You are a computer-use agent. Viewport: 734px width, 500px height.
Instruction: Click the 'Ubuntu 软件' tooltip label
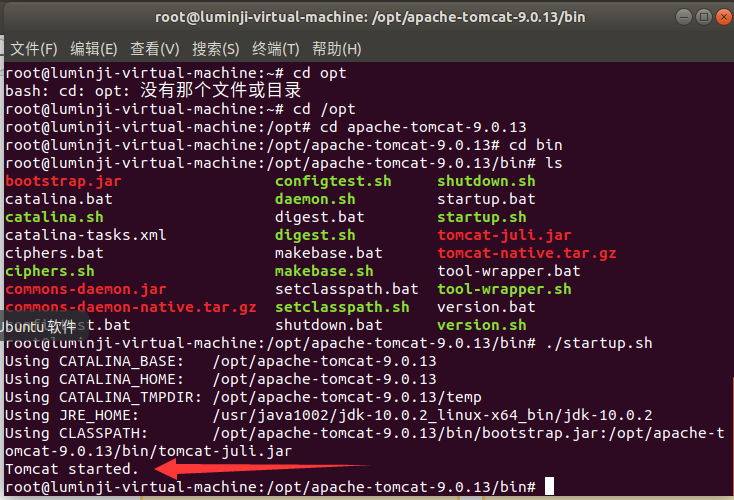coord(38,326)
